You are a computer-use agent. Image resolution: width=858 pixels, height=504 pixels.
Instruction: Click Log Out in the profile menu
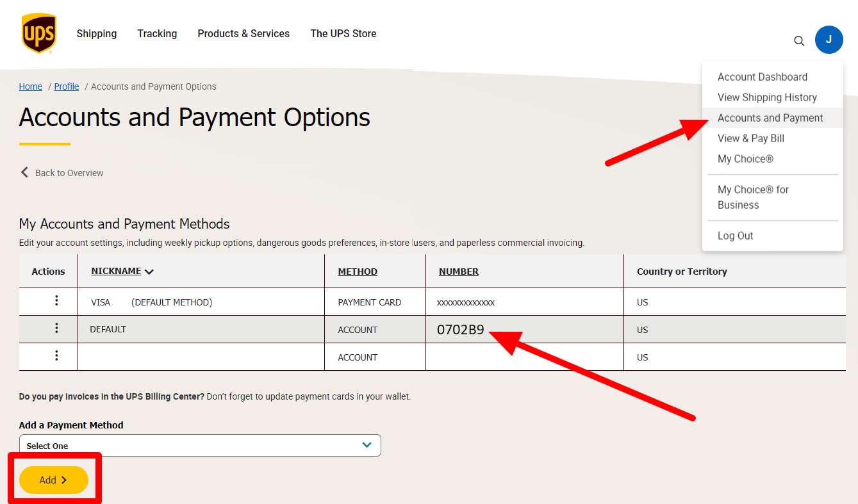735,236
